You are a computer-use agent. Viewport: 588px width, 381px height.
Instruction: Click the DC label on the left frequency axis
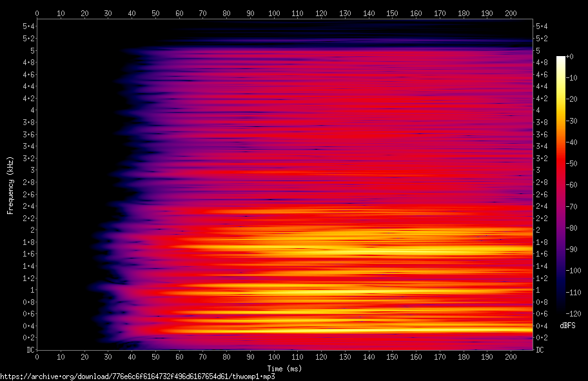pos(29,349)
